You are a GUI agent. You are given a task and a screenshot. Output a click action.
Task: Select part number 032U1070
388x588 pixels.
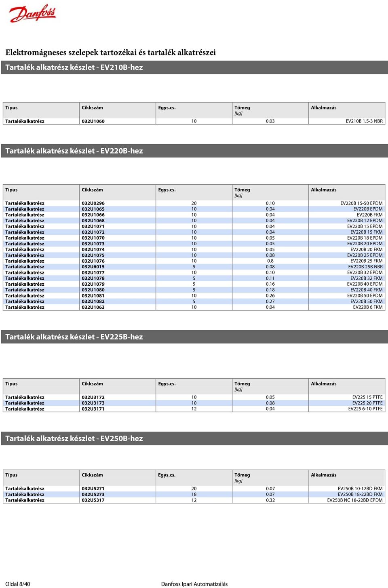(93, 238)
